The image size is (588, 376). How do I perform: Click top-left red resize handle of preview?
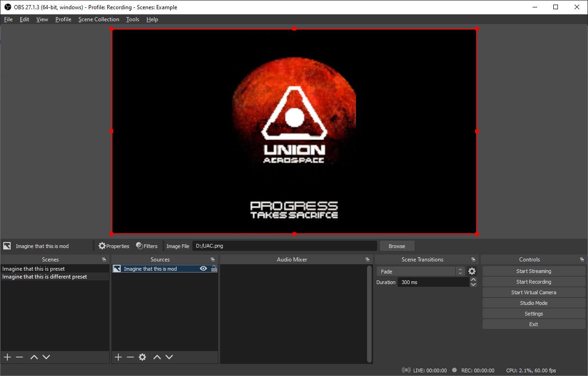(112, 29)
